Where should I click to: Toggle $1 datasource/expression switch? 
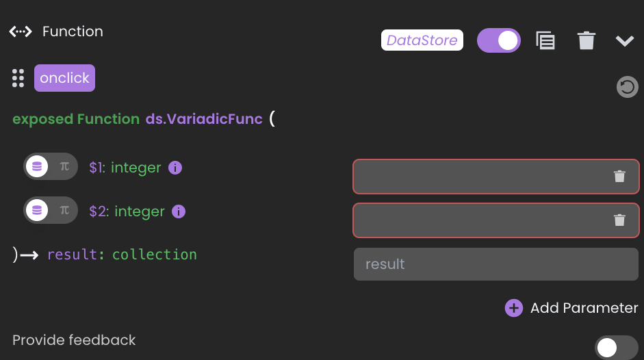point(51,166)
